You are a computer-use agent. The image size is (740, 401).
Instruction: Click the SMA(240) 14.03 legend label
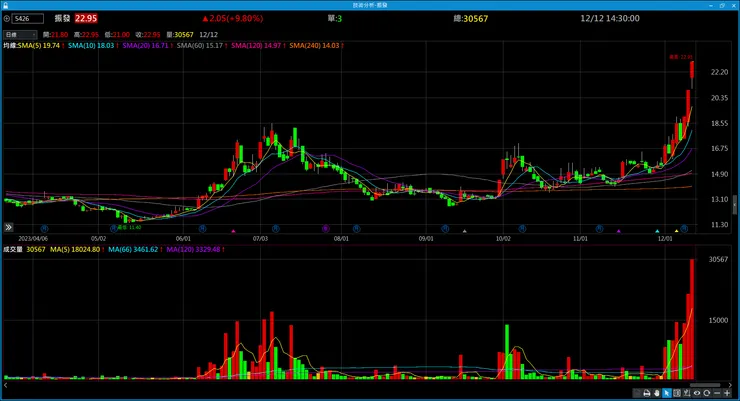click(x=314, y=45)
